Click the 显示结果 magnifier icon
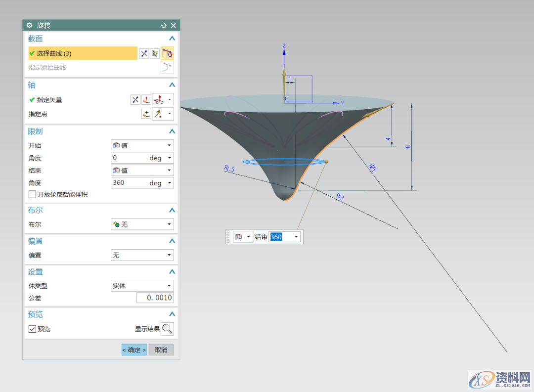Viewport: 534px width, 392px height. (167, 329)
